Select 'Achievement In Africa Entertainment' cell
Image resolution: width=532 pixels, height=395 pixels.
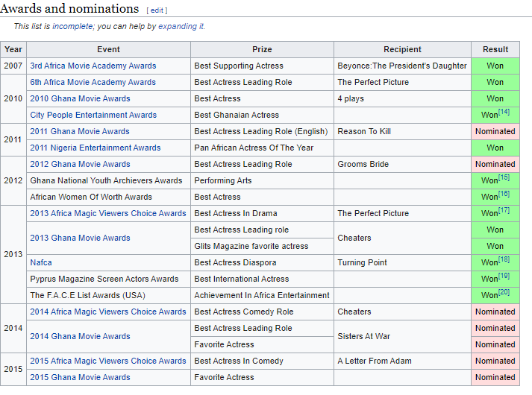coord(262,295)
